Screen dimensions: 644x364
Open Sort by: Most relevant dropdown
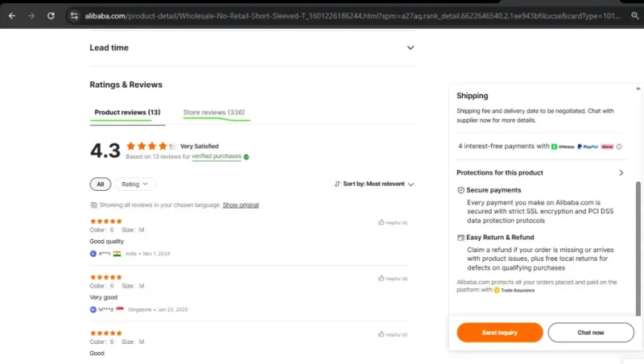[x=374, y=184]
